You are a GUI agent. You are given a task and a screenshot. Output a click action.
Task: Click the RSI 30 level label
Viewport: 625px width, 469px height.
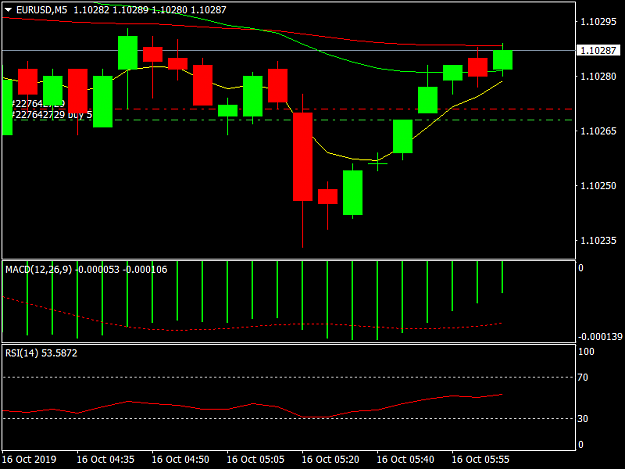583,418
